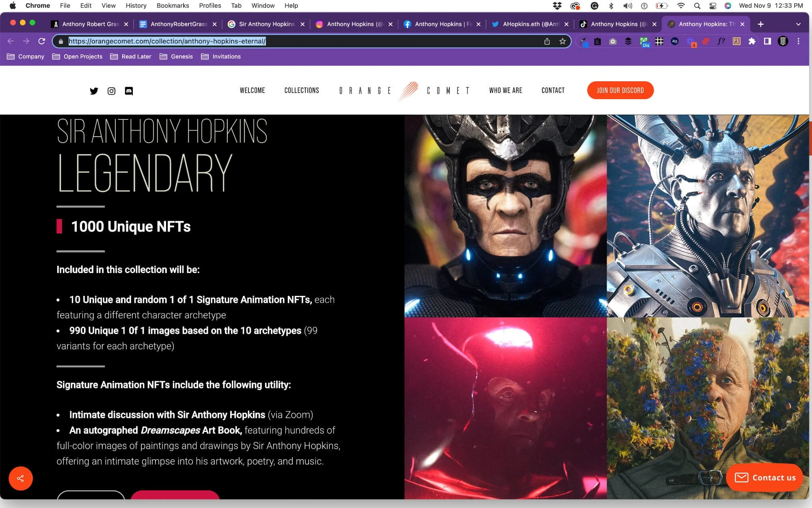The image size is (812, 508).
Task: Open the Wi-Fi status menu
Action: (681, 6)
